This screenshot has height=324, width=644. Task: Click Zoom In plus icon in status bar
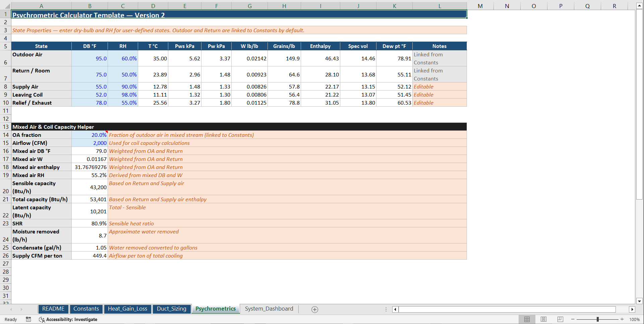pos(623,319)
